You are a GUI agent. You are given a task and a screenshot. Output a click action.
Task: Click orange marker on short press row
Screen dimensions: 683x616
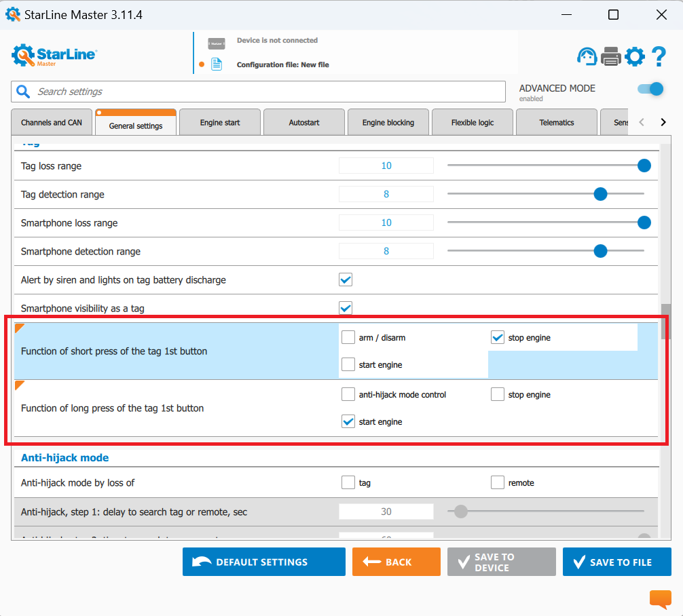19,328
